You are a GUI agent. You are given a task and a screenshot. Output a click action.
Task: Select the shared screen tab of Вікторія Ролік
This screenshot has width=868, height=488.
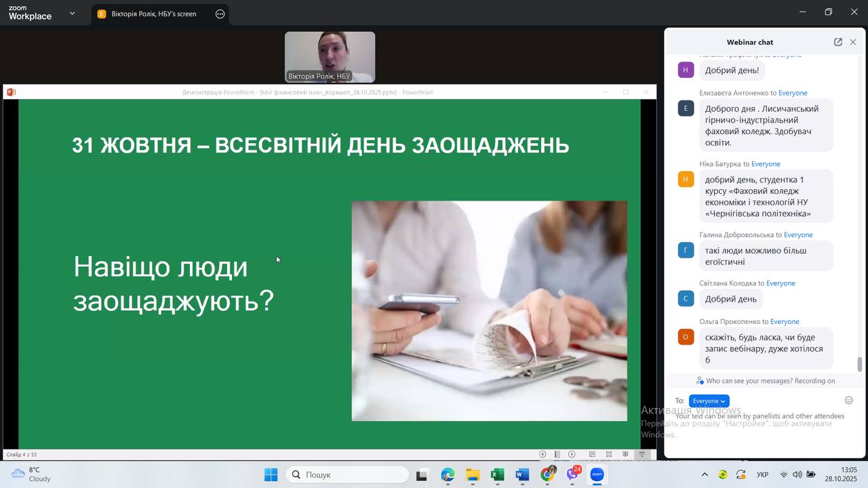point(153,14)
